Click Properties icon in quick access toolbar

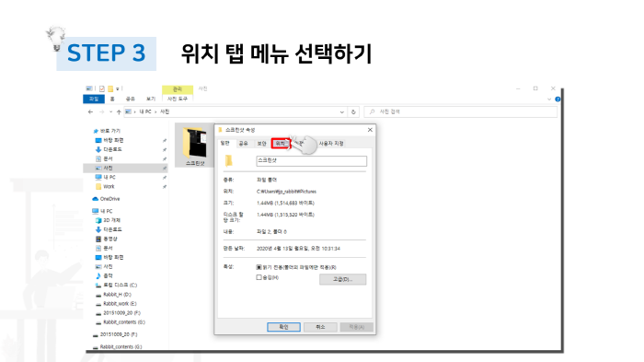pos(102,88)
